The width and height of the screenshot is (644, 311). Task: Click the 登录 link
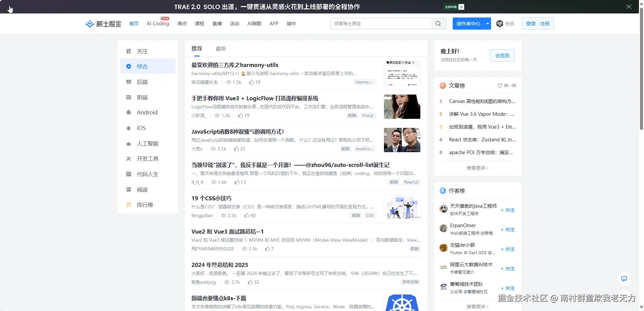point(531,24)
